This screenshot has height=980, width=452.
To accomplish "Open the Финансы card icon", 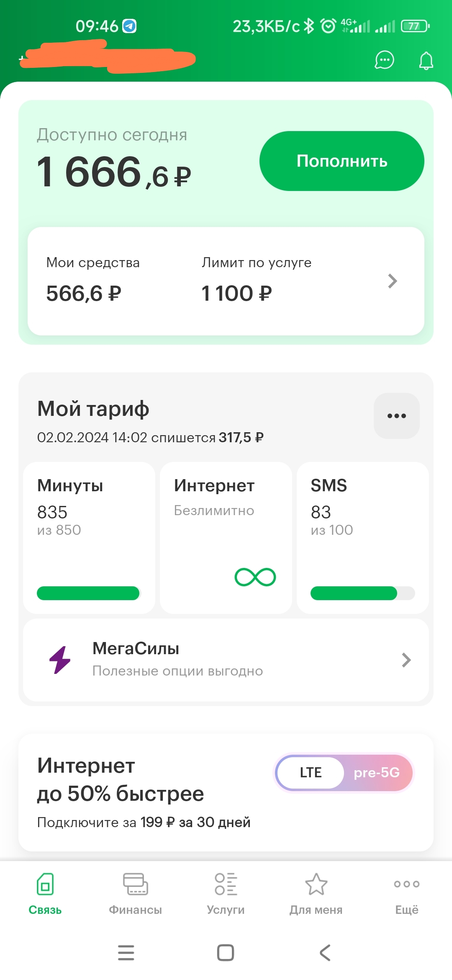I will click(x=135, y=884).
